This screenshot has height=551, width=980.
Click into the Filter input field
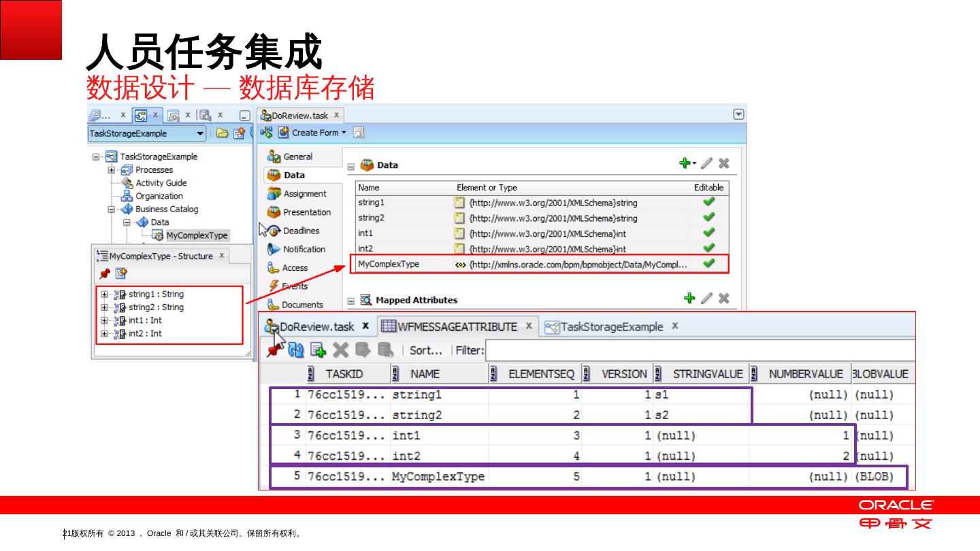(700, 350)
